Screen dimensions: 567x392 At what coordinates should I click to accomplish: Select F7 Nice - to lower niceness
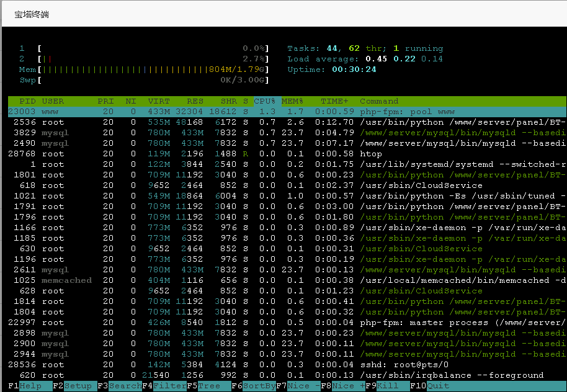coord(298,386)
